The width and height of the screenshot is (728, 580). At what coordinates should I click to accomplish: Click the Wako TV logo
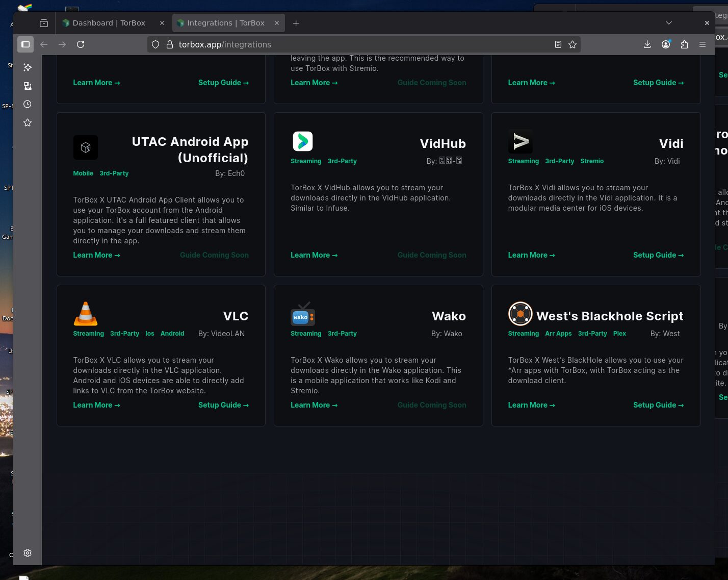pos(303,314)
